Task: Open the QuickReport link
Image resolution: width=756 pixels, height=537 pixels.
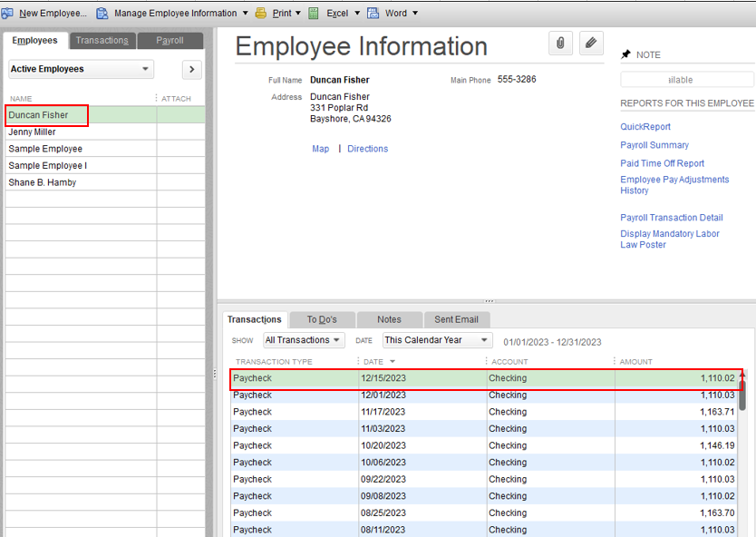Action: pyautogui.click(x=645, y=126)
